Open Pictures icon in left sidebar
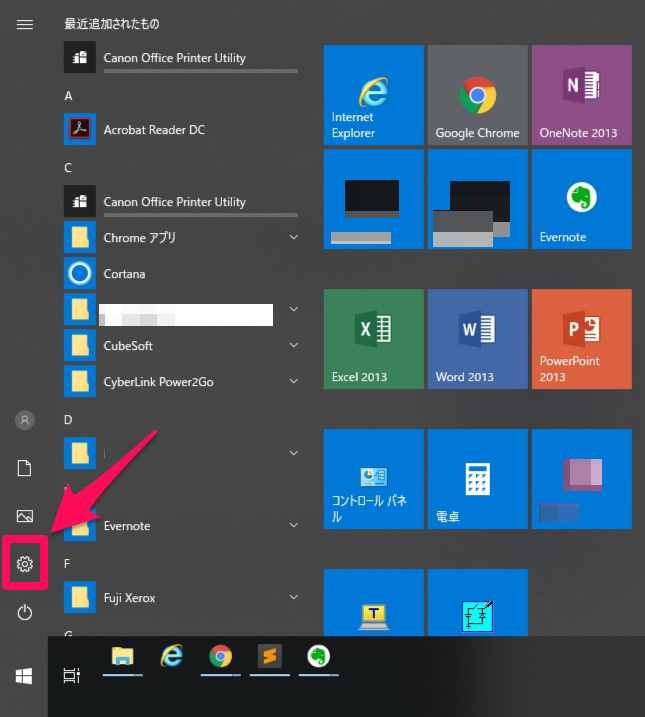 [x=25, y=516]
